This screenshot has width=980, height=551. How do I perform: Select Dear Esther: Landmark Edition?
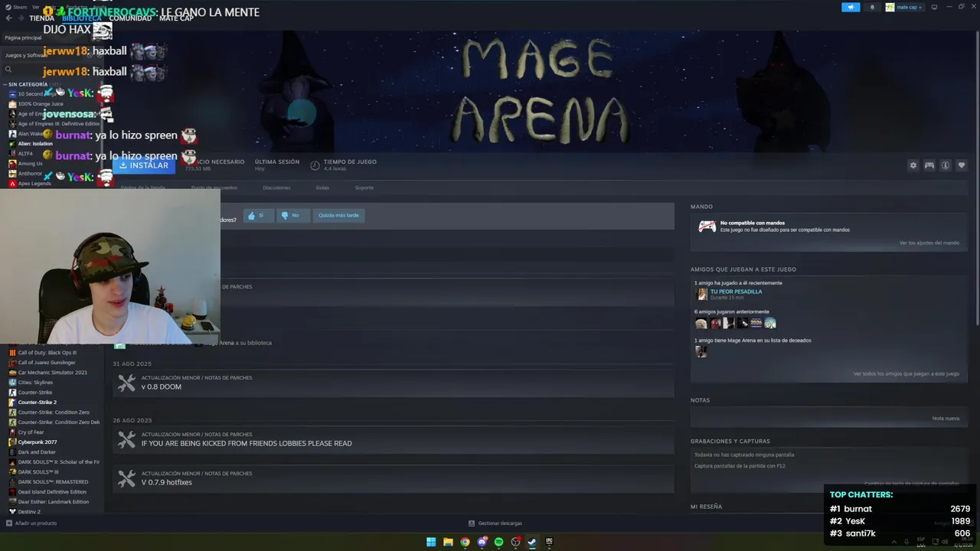tap(53, 502)
